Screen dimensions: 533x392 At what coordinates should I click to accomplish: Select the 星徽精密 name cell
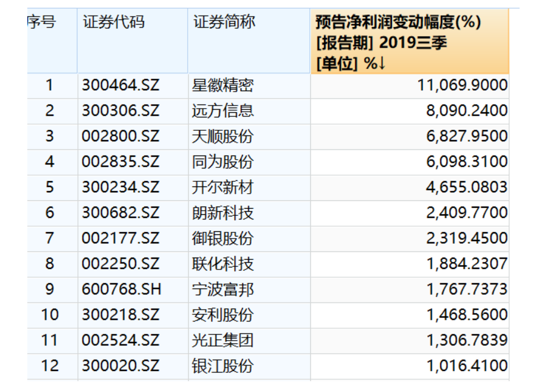pos(223,85)
